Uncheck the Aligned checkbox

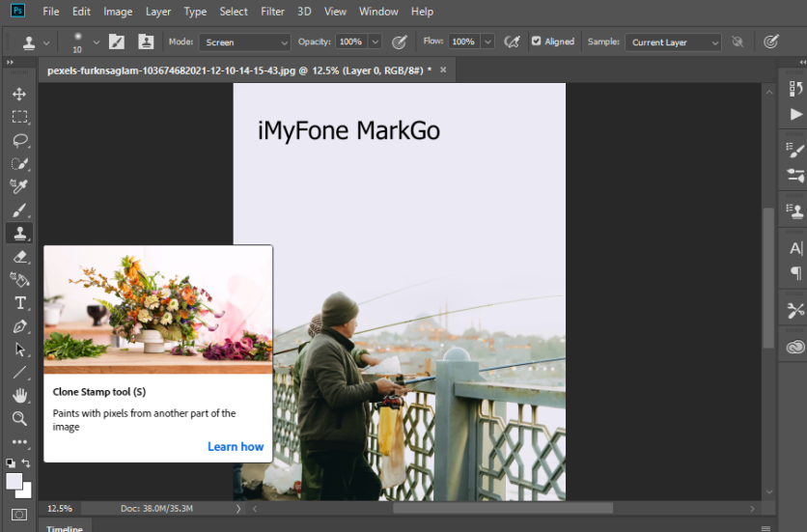(x=537, y=42)
